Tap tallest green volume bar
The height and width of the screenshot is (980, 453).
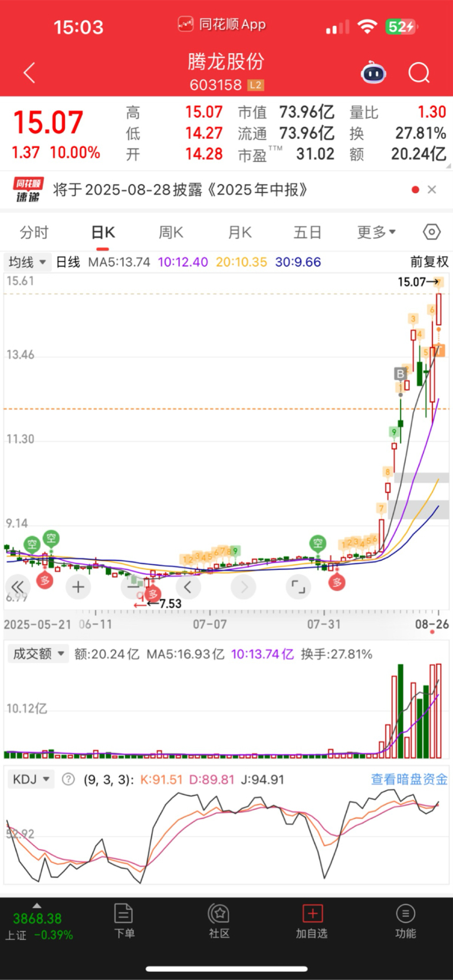click(401, 711)
